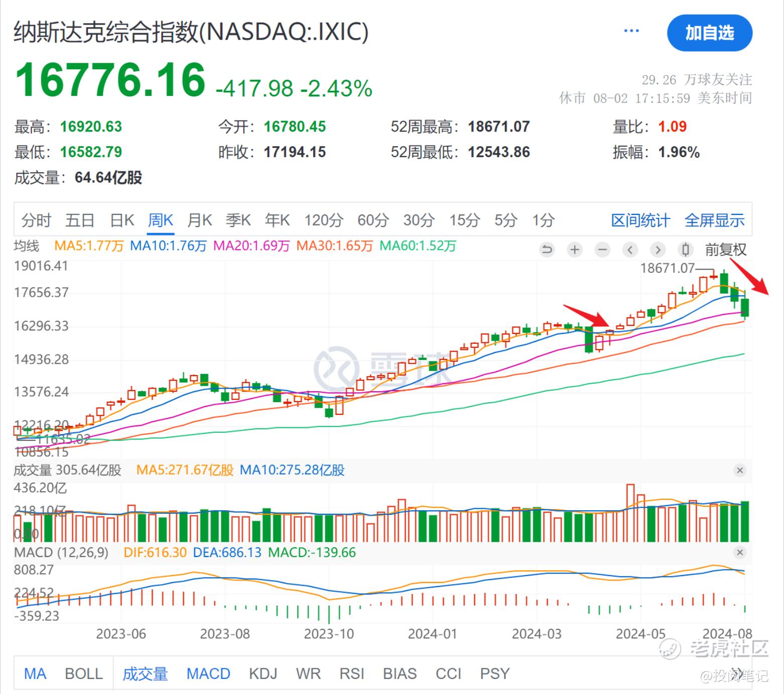The image size is (784, 694).
Task: Zoom in the chart with plus icon
Action: [x=575, y=250]
